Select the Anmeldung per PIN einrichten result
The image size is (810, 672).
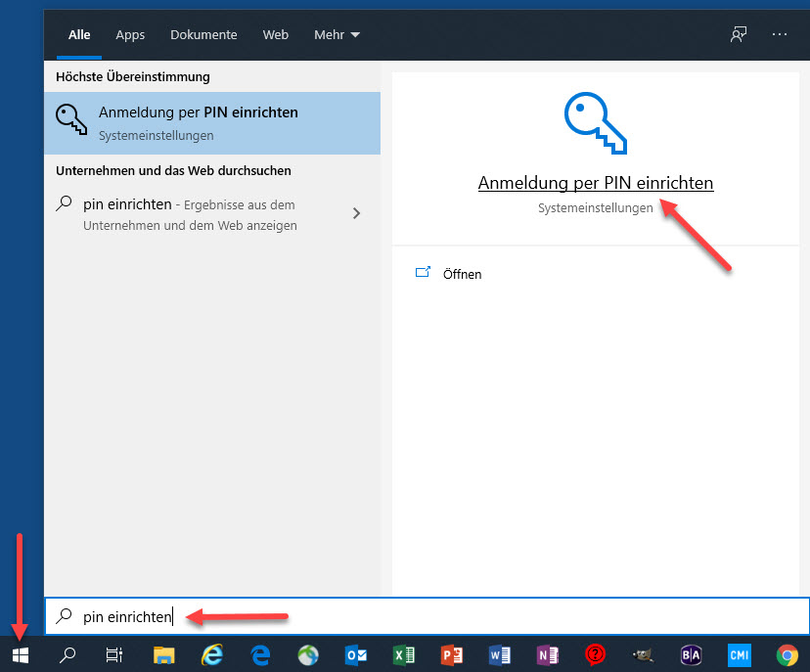point(212,123)
